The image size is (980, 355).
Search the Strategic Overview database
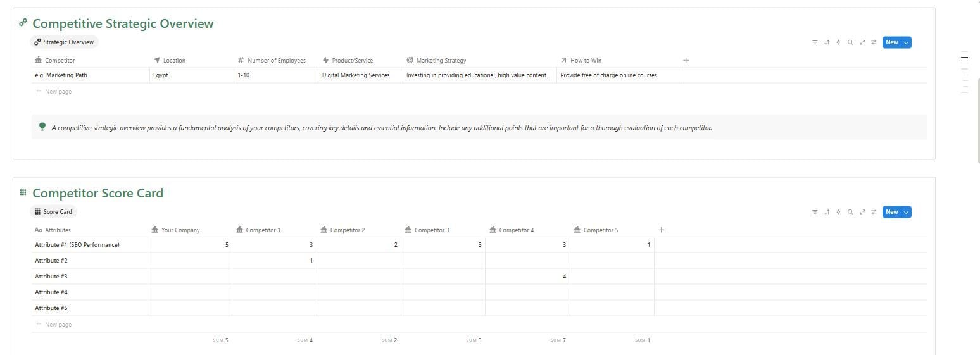[850, 42]
